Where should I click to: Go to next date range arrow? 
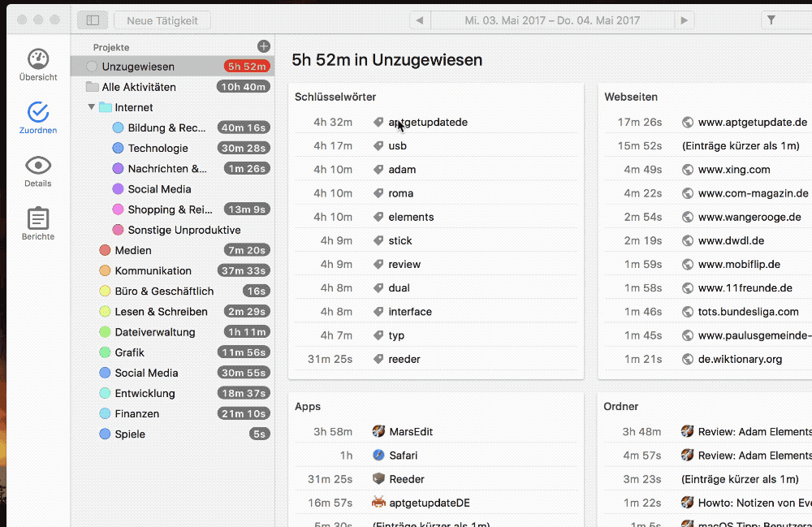click(x=685, y=20)
